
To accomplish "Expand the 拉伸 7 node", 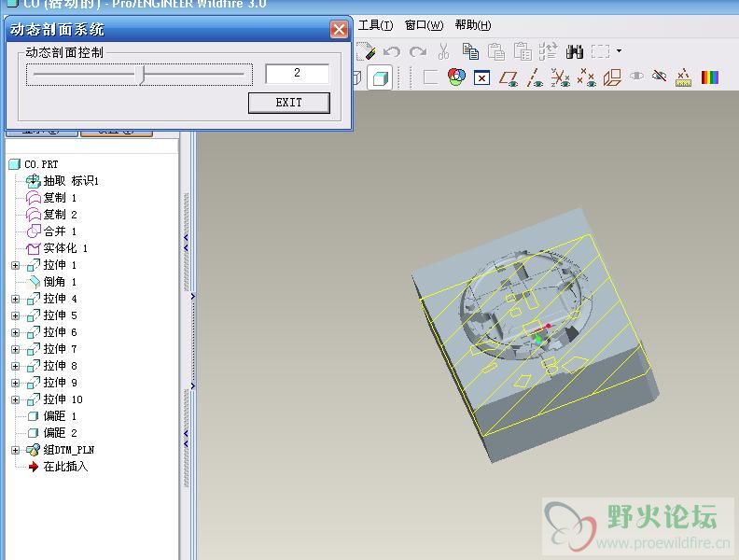I will pos(15,349).
